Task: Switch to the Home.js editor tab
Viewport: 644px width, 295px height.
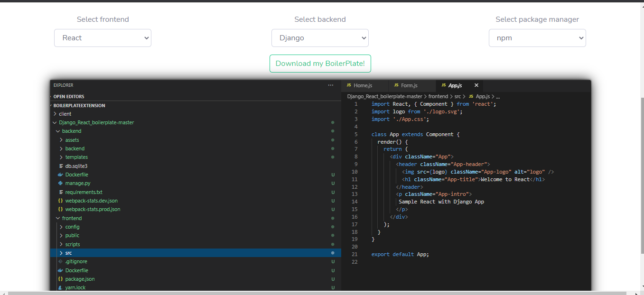Action: tap(364, 85)
